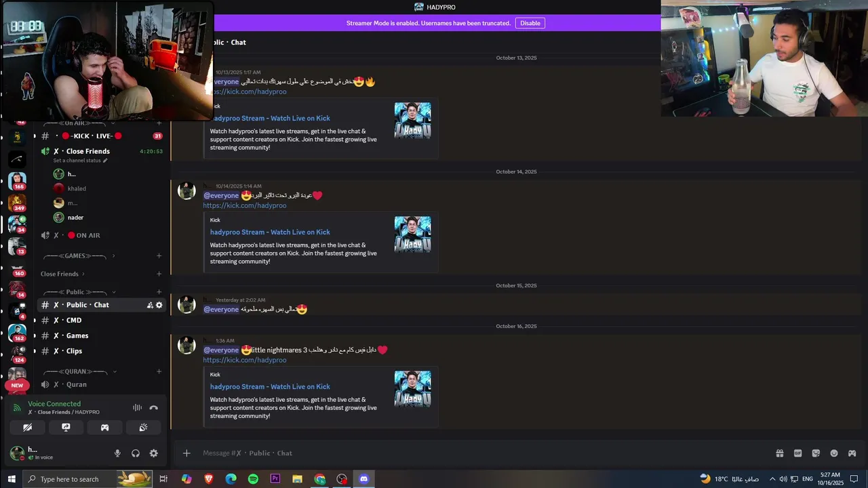Image resolution: width=868 pixels, height=488 pixels.
Task: Collapse the GAMES category
Action: 75,256
